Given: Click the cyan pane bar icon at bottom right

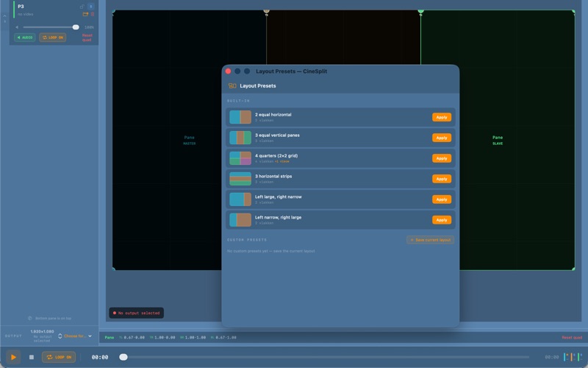Looking at the screenshot, I should (566, 357).
